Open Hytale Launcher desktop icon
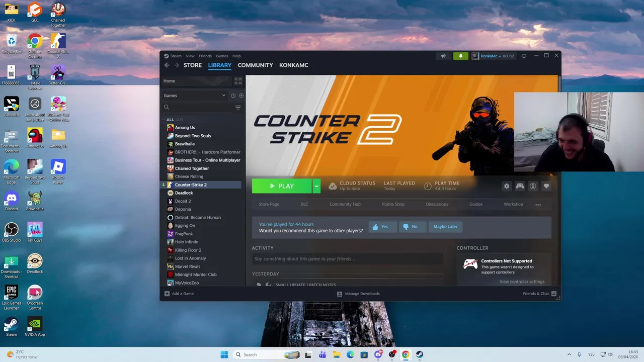Image resolution: width=644 pixels, height=362 pixels. tap(35, 77)
